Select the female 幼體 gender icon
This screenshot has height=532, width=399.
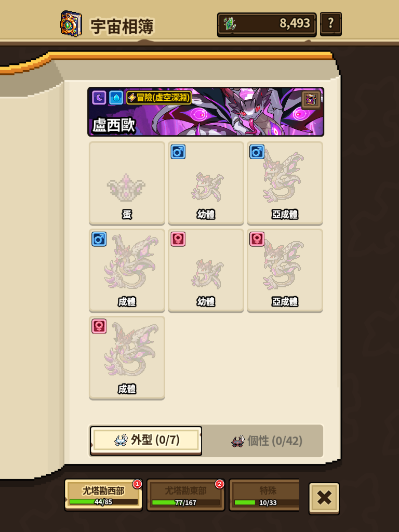pos(178,239)
